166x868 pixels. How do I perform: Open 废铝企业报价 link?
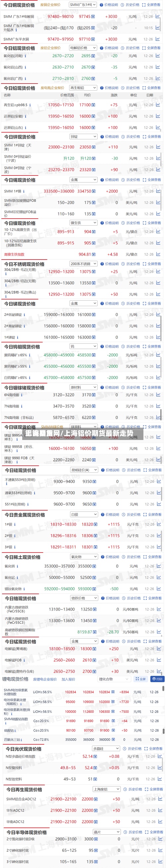click(x=50, y=48)
